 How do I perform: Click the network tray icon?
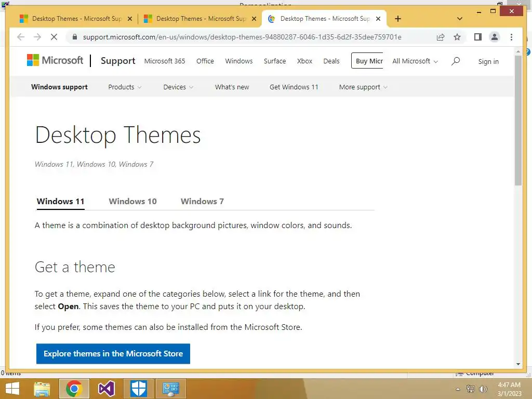pyautogui.click(x=470, y=389)
